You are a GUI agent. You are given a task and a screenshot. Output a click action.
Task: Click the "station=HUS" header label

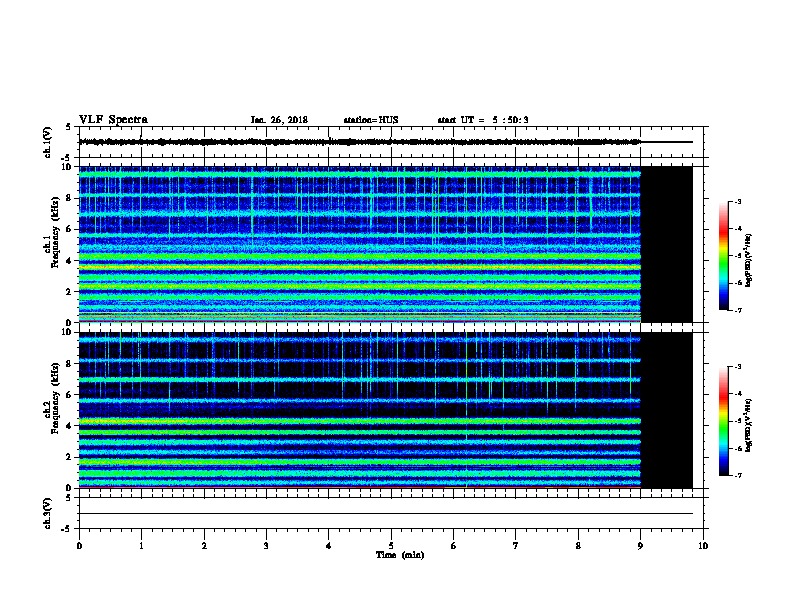(371, 120)
